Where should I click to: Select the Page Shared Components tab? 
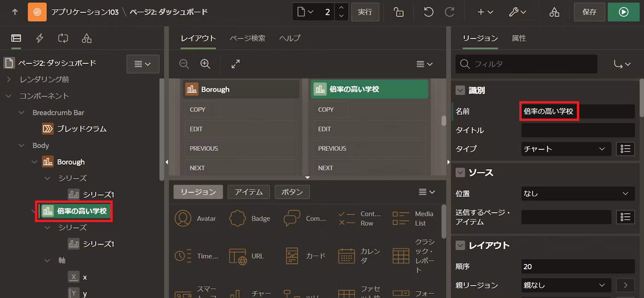click(86, 39)
